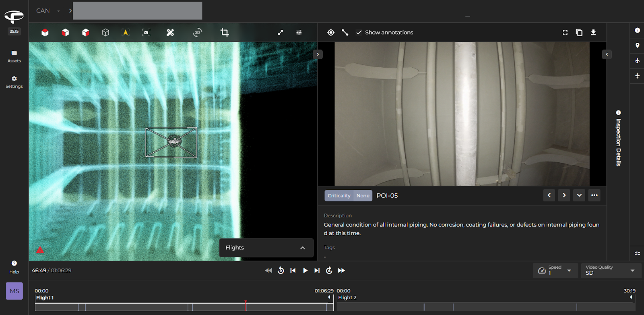Activate the 3D rotate view icon
Screen dimensions: 644x315
point(197,33)
